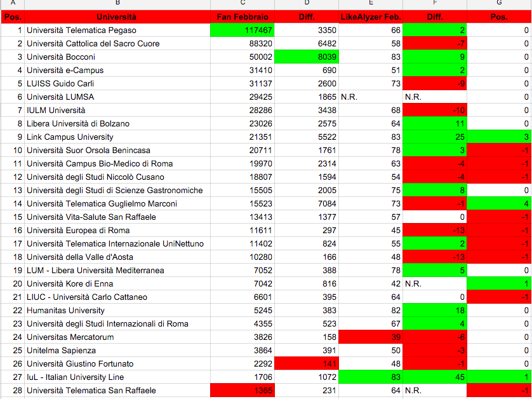
Task: Click the IULM Università cell
Action: [117, 110]
